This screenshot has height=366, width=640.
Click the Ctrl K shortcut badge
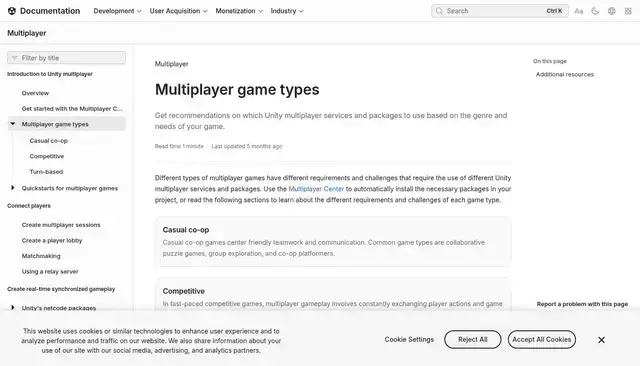pos(554,11)
